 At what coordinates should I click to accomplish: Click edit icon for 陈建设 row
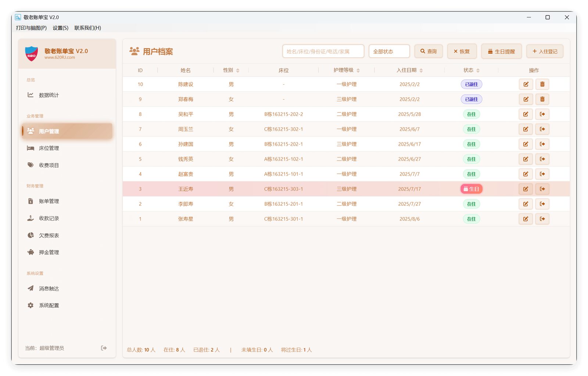coord(526,84)
